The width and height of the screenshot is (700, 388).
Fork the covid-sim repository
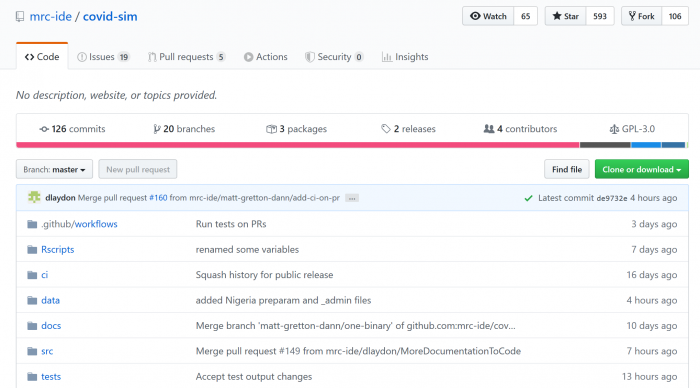click(x=642, y=16)
